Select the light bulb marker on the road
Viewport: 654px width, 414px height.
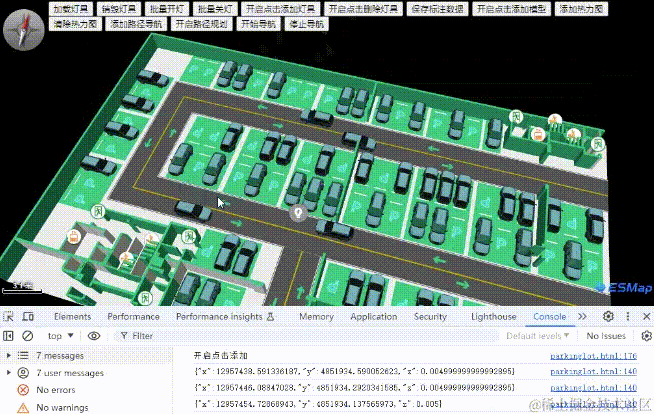point(298,213)
